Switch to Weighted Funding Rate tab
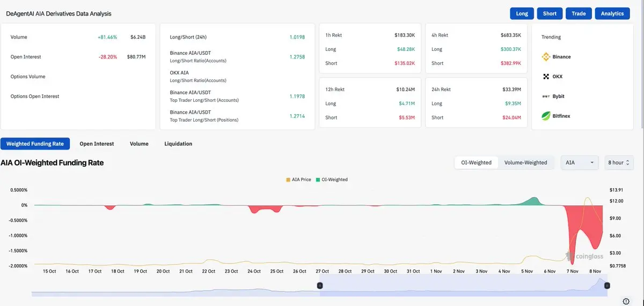Image resolution: width=644 pixels, height=306 pixels. pyautogui.click(x=35, y=144)
